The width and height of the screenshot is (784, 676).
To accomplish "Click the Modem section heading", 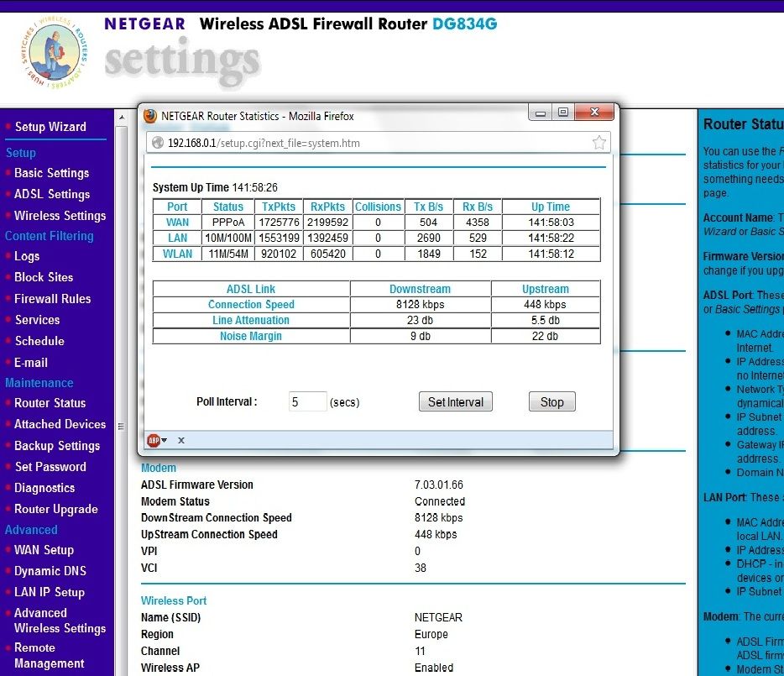I will tap(159, 468).
